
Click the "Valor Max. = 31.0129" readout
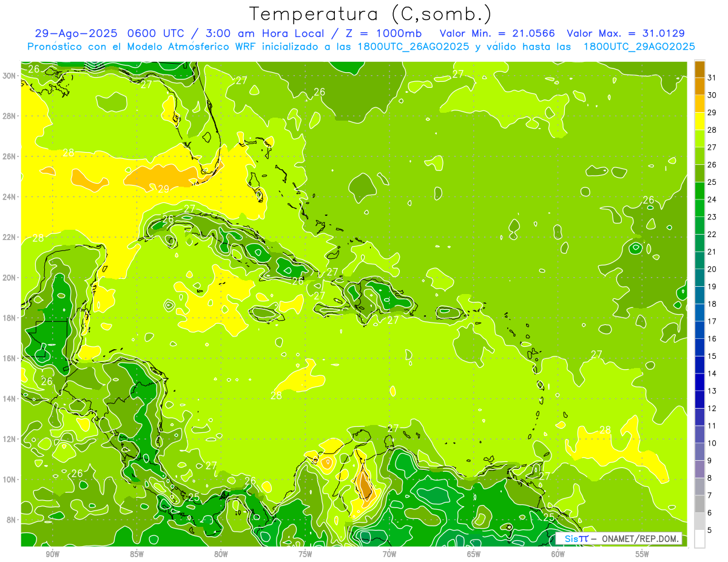(x=625, y=33)
